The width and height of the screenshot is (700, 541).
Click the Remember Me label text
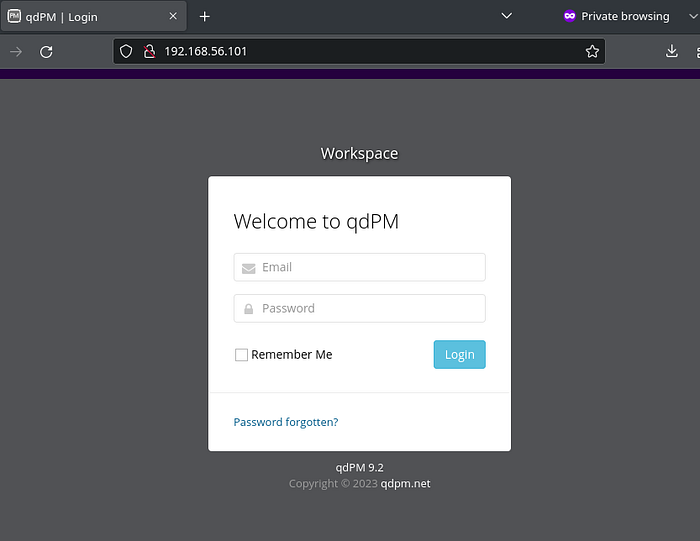coord(292,355)
